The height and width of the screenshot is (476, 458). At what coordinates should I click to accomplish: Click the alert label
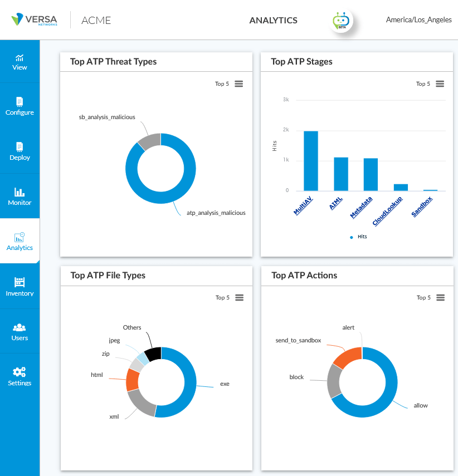[348, 327]
